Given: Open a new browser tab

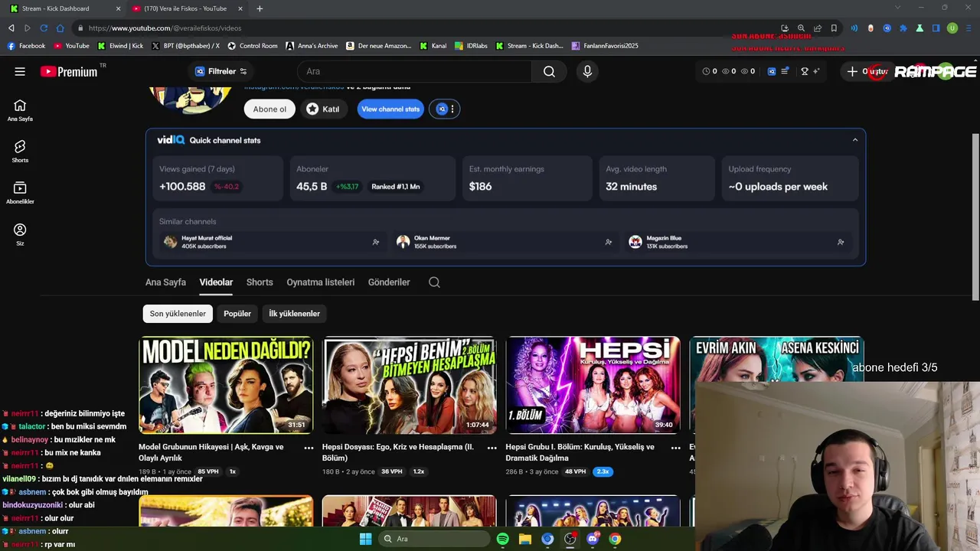Looking at the screenshot, I should tap(260, 8).
